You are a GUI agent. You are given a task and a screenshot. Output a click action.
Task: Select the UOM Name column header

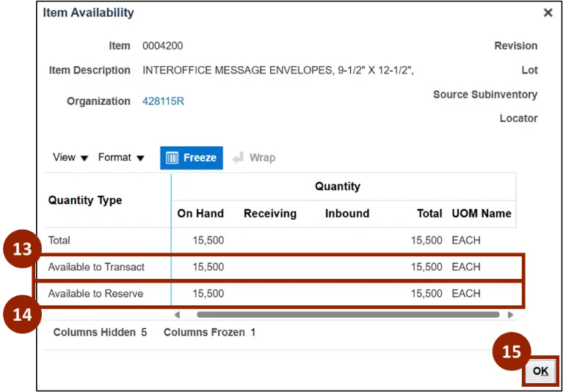click(x=482, y=214)
